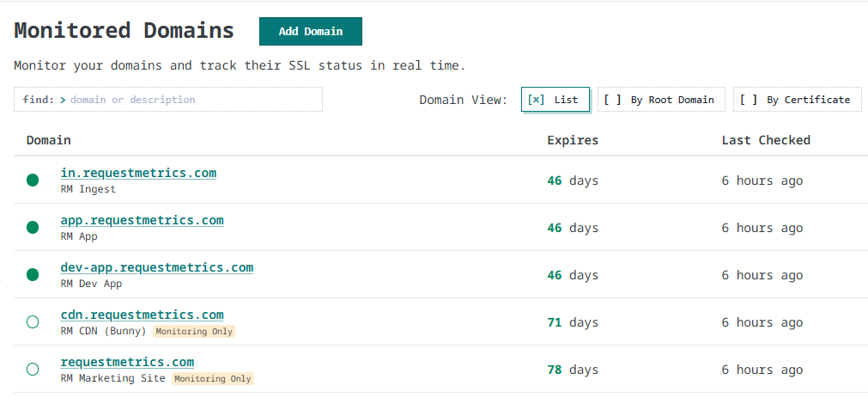This screenshot has width=868, height=410.
Task: Click the hollow status circle for cdn.requestmetrics.com
Action: [x=33, y=322]
